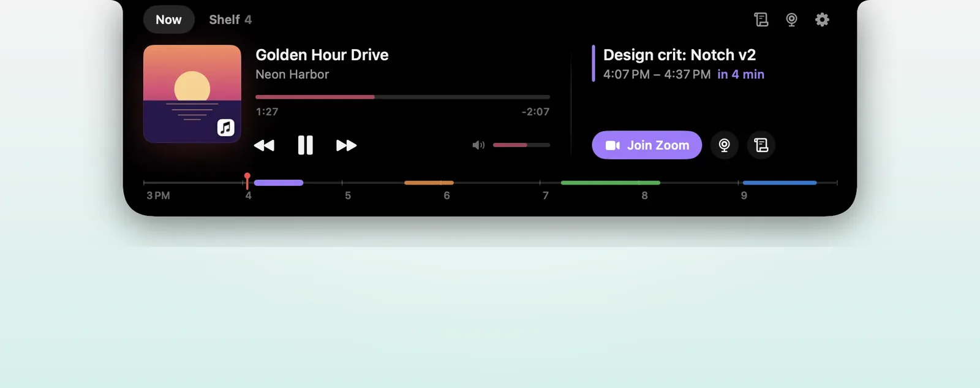Select the orange event block on the timeline

click(x=429, y=183)
